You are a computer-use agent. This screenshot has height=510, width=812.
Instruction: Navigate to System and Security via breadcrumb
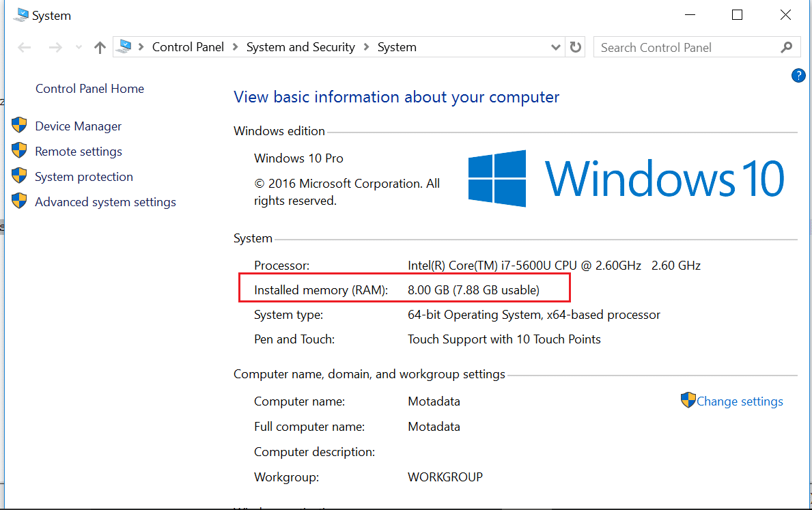tap(300, 46)
